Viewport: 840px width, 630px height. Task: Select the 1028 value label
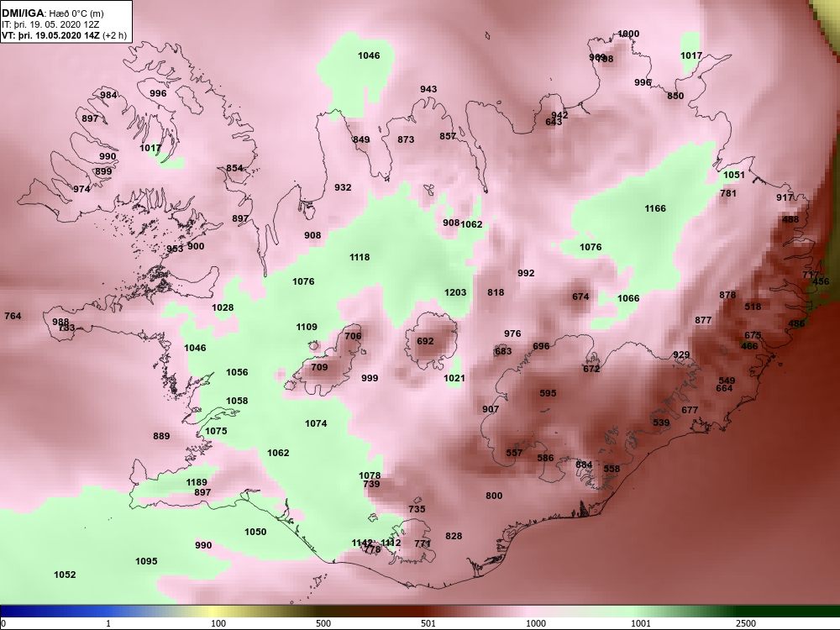(223, 307)
